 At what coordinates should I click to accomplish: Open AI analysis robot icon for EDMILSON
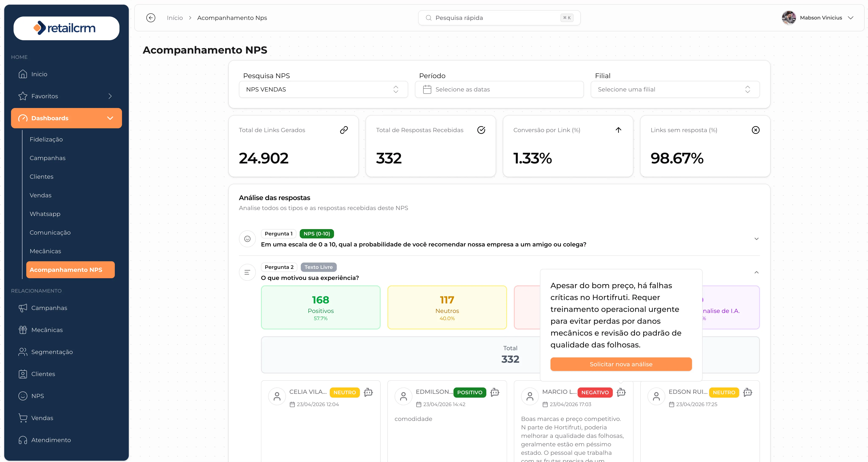[495, 392]
